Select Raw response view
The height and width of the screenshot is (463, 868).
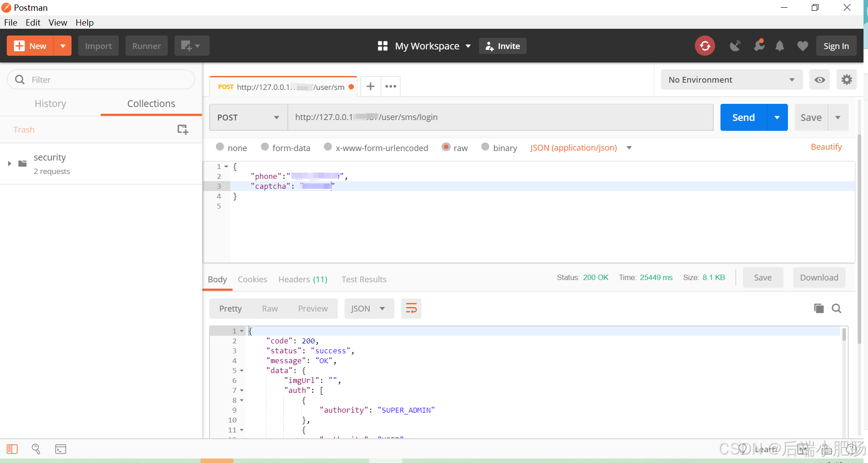pos(270,308)
